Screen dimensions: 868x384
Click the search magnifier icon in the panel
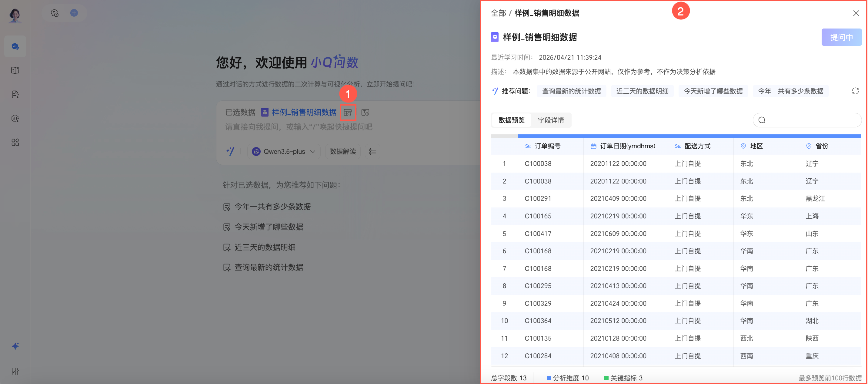click(x=762, y=120)
